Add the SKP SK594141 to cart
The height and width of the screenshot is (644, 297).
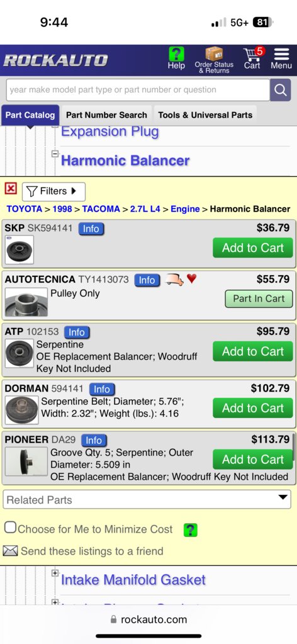click(x=253, y=247)
